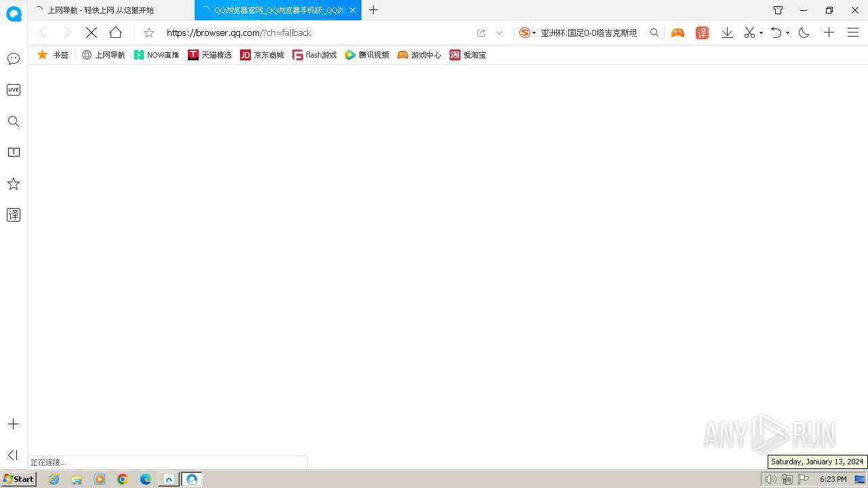
Task: Open the flash游戏 bookmark
Action: point(315,55)
